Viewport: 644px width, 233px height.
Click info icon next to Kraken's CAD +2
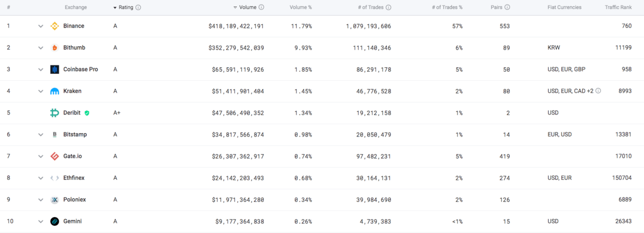click(598, 91)
